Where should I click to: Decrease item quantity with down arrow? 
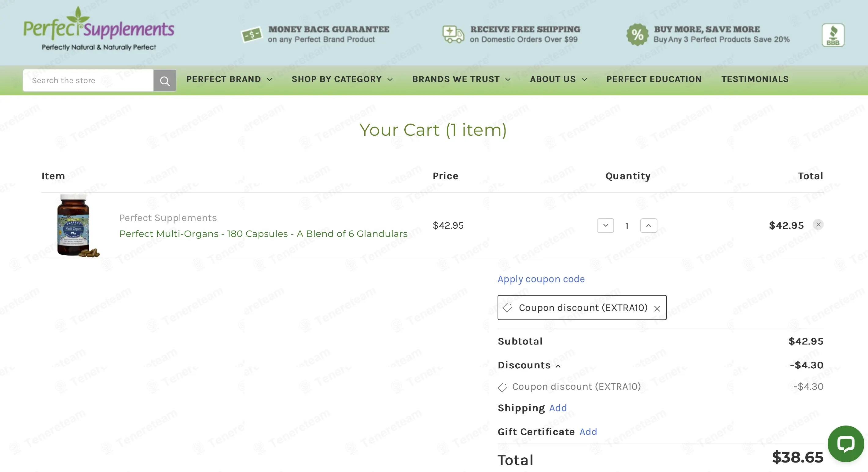point(605,226)
